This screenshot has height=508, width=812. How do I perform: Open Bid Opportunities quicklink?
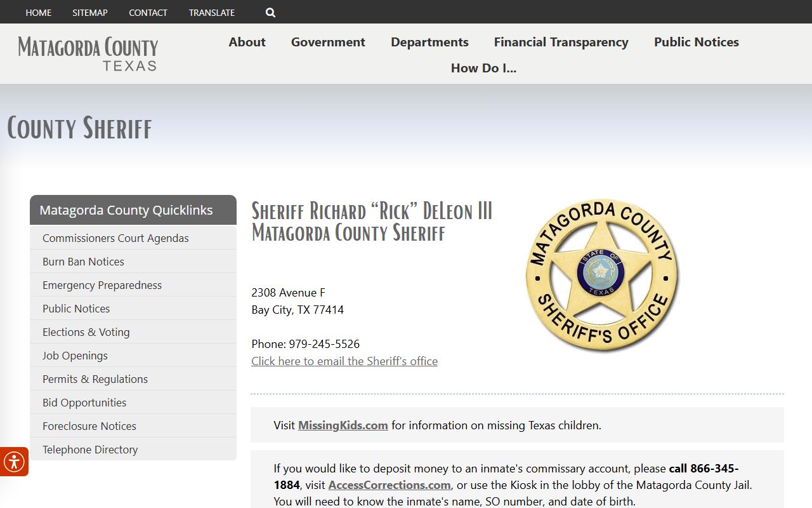[133, 403]
